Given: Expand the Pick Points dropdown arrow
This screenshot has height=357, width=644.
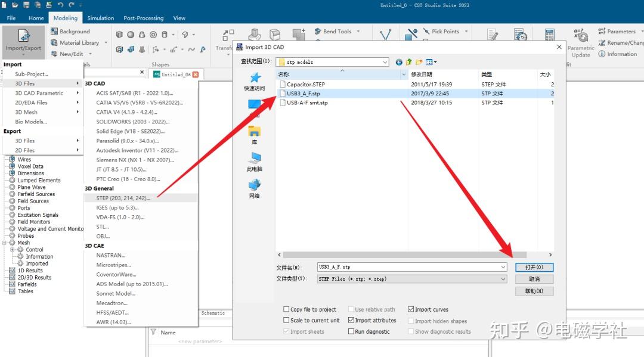Looking at the screenshot, I should coord(466,31).
